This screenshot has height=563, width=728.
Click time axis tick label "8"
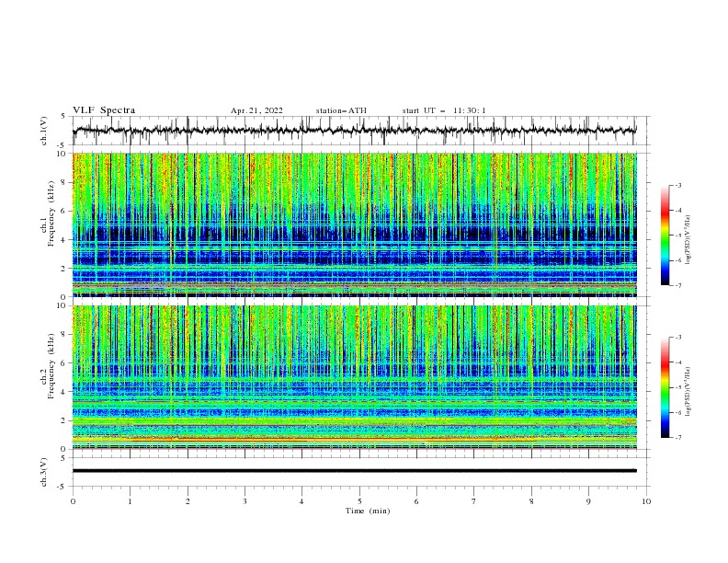point(531,501)
